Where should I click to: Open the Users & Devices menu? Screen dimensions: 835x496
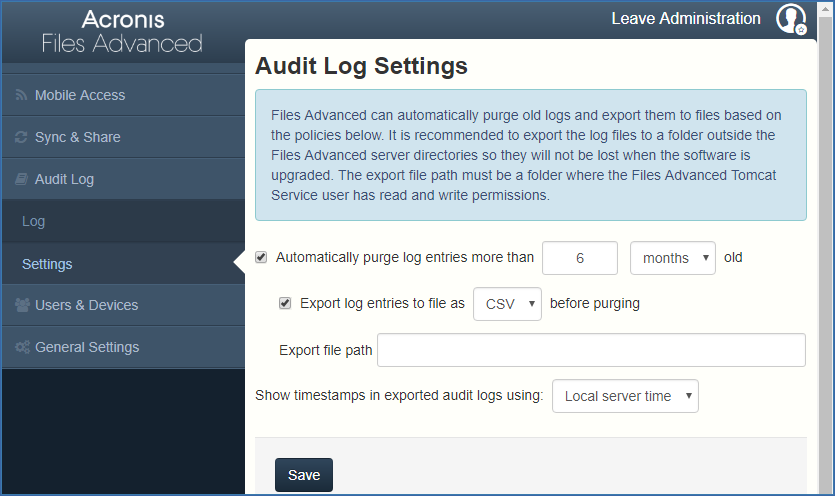tap(124, 305)
